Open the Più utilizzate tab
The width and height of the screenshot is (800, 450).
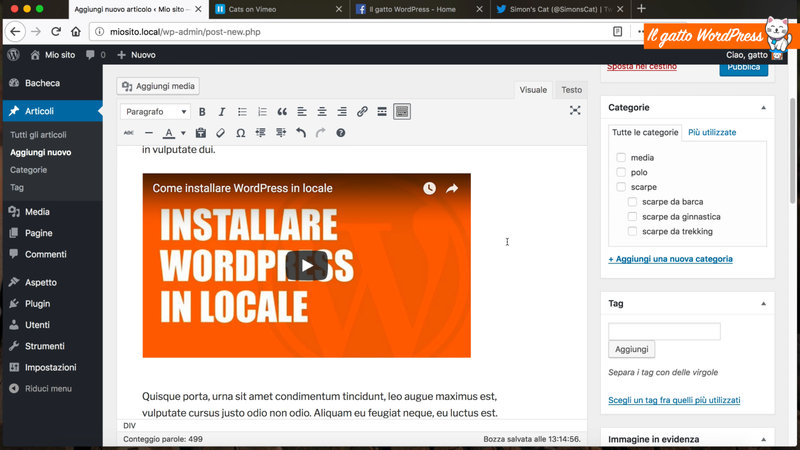(x=712, y=132)
